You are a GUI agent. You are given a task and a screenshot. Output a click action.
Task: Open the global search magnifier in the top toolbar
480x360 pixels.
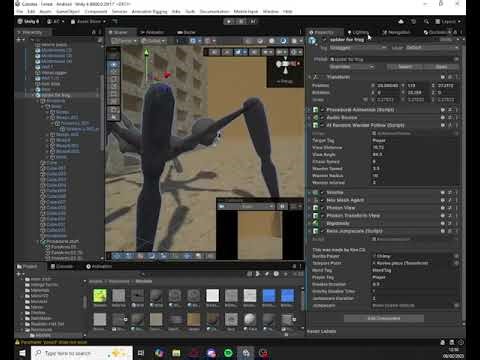426,21
